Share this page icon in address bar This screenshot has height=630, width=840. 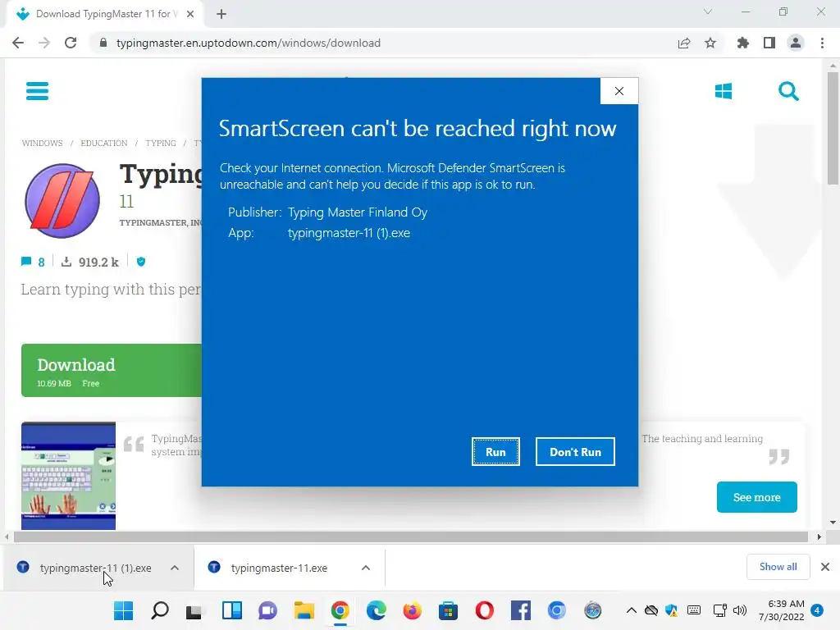pos(684,43)
